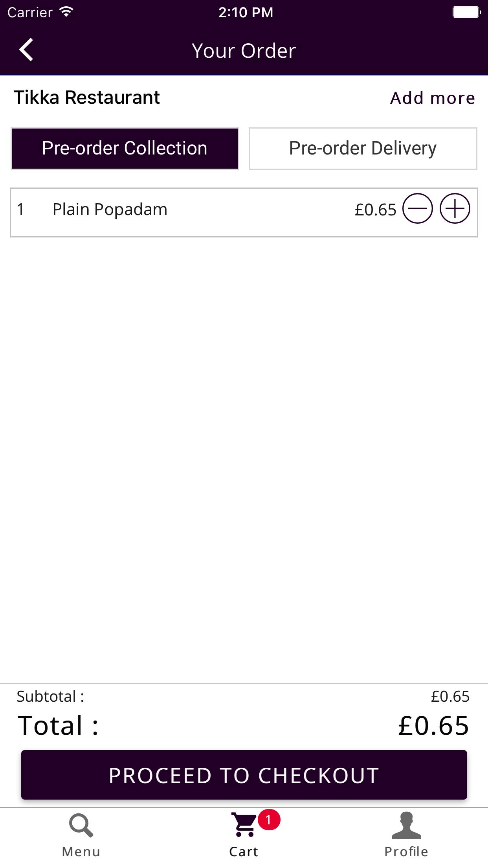Increase Plain Popadam quantity with plus button
The width and height of the screenshot is (488, 868).
click(455, 209)
